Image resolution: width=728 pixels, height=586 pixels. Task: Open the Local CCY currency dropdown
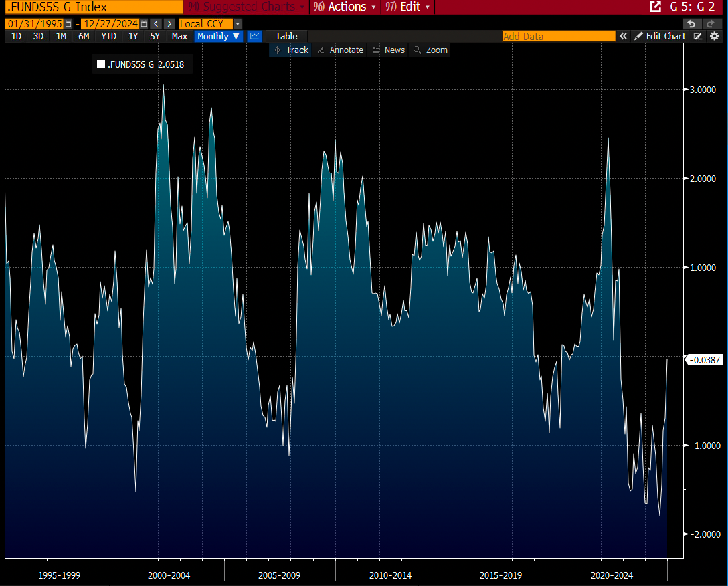[238, 24]
